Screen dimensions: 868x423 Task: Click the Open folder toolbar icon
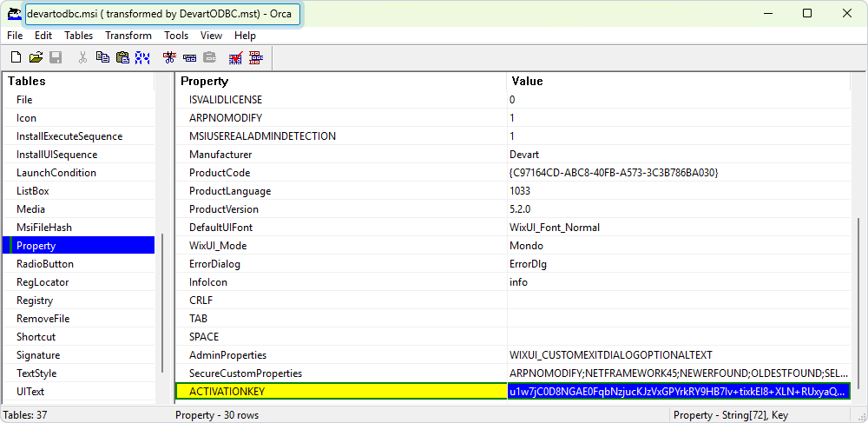36,57
